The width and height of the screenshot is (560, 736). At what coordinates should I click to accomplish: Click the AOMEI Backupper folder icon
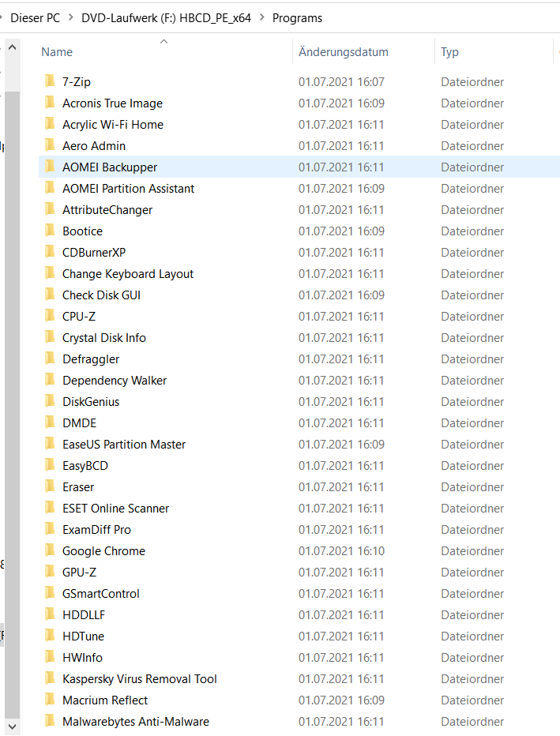coord(50,167)
